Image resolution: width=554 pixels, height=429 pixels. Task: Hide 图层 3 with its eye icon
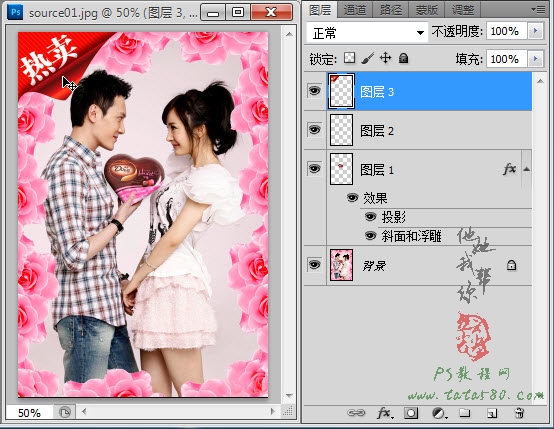click(x=314, y=91)
